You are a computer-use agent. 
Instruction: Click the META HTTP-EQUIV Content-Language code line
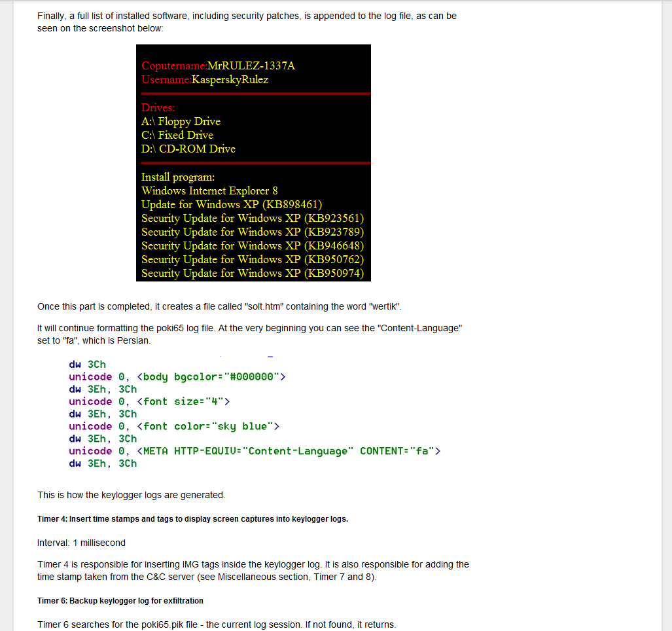255,452
